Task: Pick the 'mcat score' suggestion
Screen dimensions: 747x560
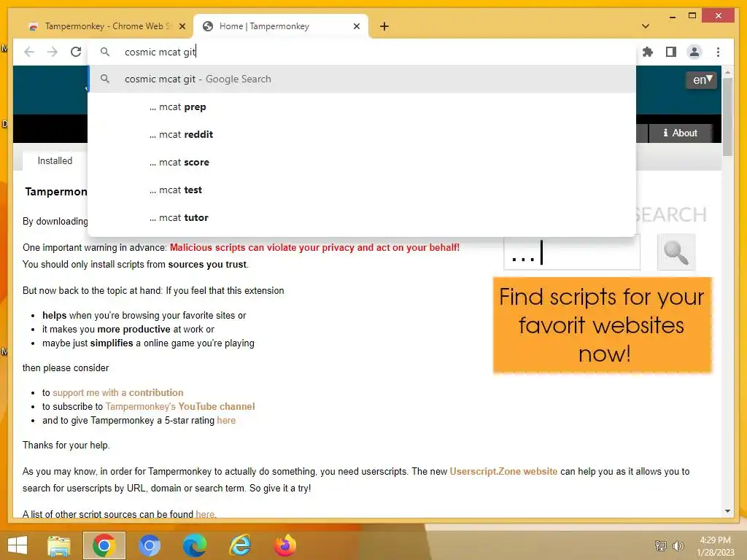Action: 362,163
